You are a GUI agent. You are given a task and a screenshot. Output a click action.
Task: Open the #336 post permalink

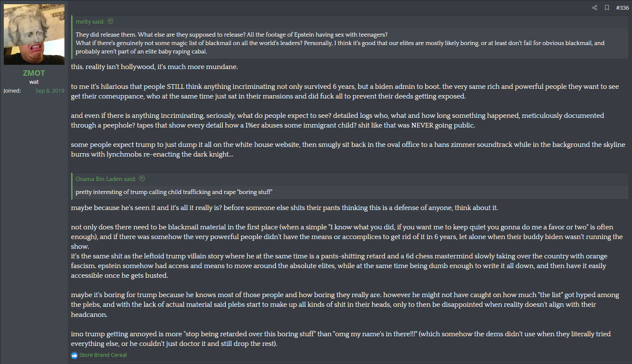[x=622, y=8]
